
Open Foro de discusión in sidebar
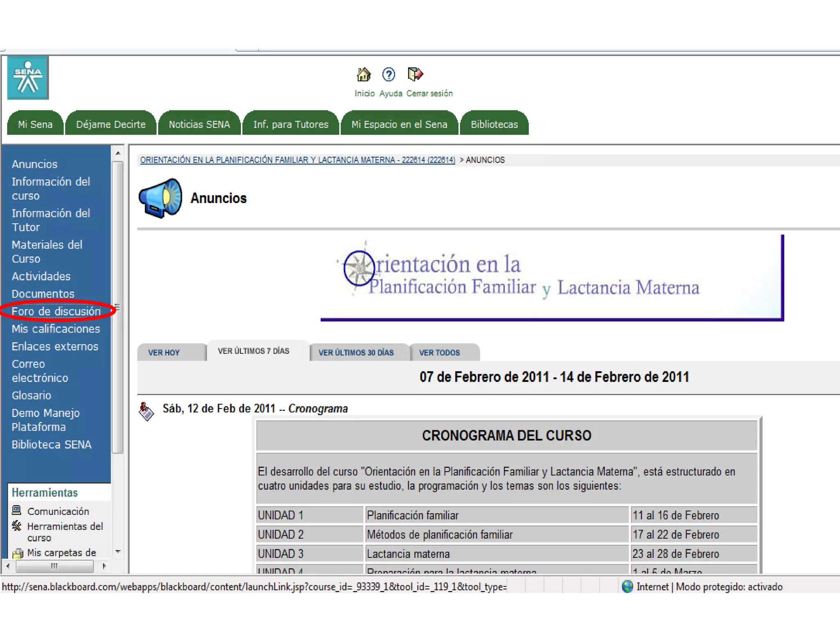pyautogui.click(x=56, y=311)
